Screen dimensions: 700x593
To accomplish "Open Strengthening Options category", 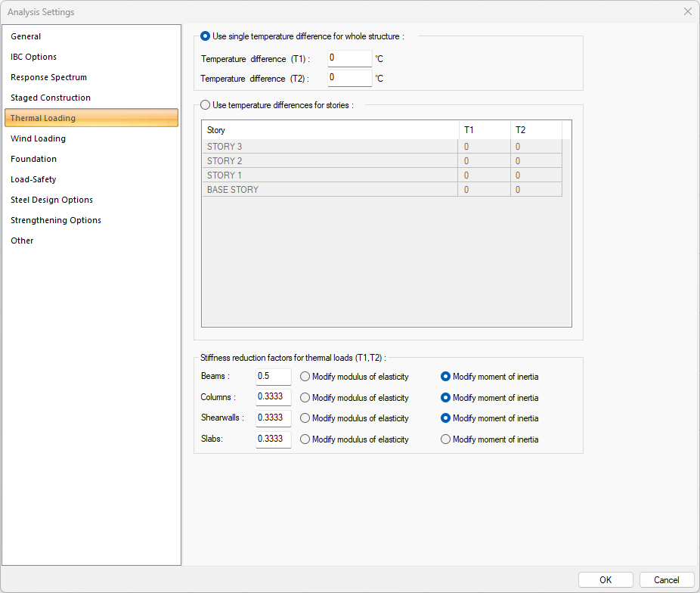I will [x=55, y=220].
